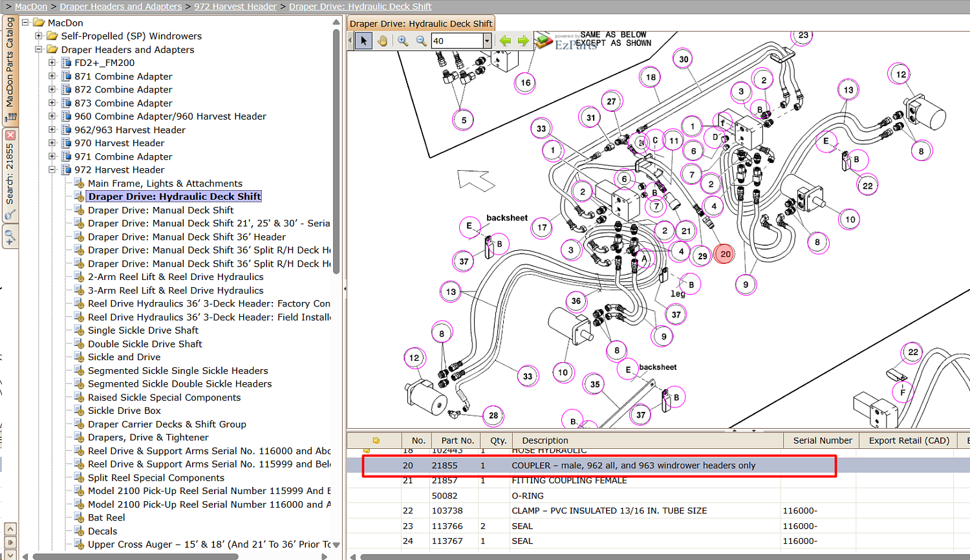Screen dimensions: 970x560
Task: Click highlighted callout 20 in diagram
Action: (725, 254)
